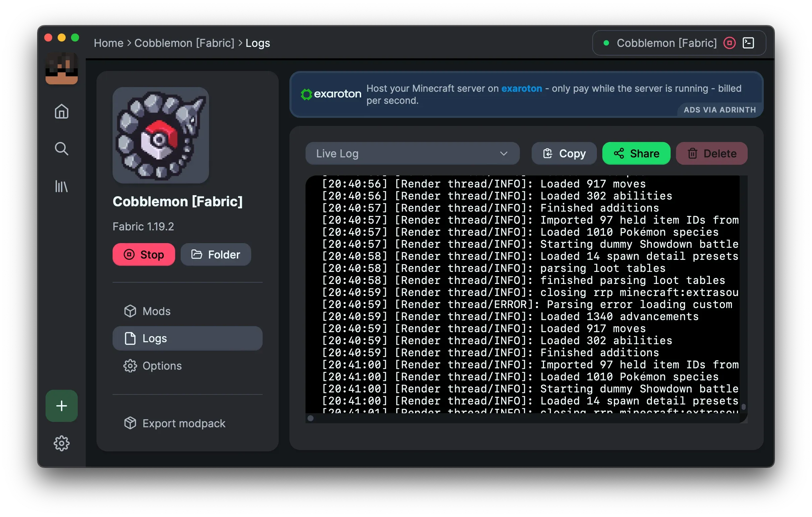Open the search icon in sidebar
The width and height of the screenshot is (812, 517).
point(61,148)
